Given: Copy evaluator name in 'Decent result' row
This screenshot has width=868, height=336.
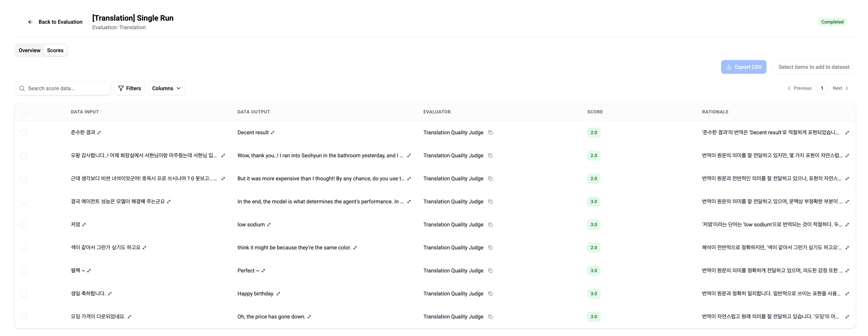Looking at the screenshot, I should point(490,132).
